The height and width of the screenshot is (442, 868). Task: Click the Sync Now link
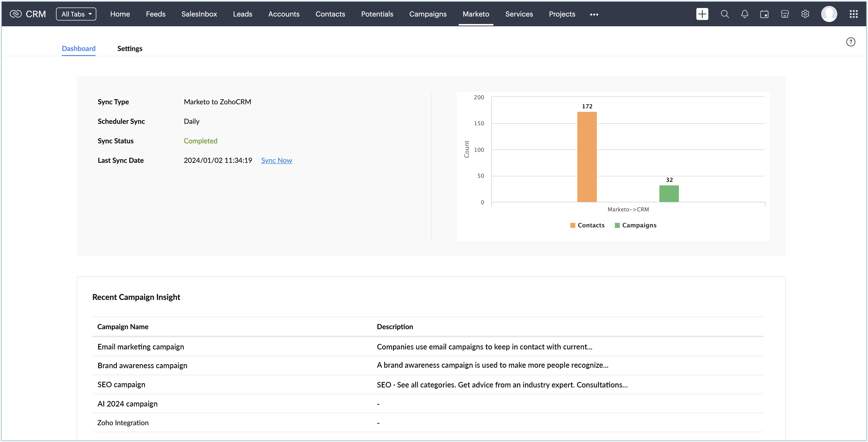coord(276,160)
